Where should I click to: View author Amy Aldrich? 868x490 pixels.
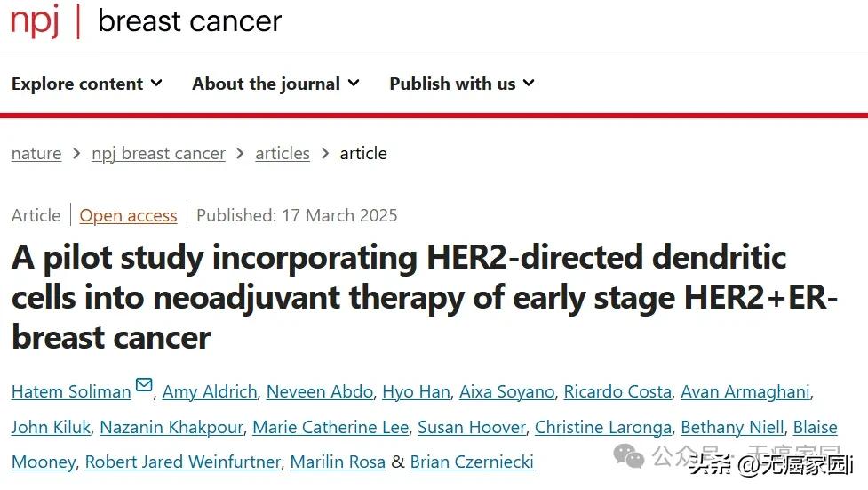[x=210, y=391]
